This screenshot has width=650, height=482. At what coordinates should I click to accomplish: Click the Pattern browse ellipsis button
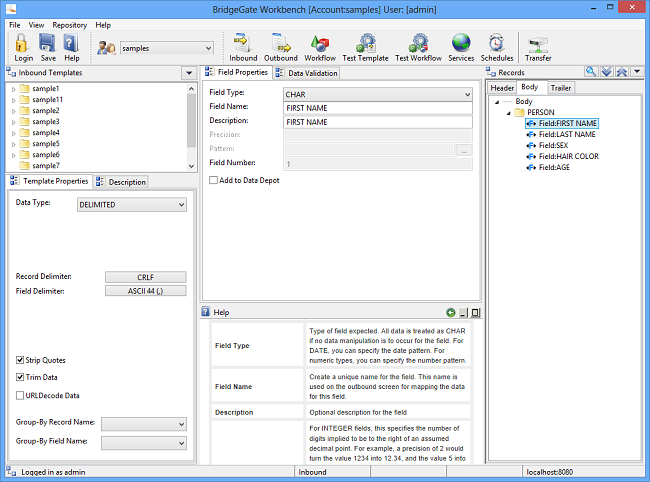pyautogui.click(x=464, y=150)
